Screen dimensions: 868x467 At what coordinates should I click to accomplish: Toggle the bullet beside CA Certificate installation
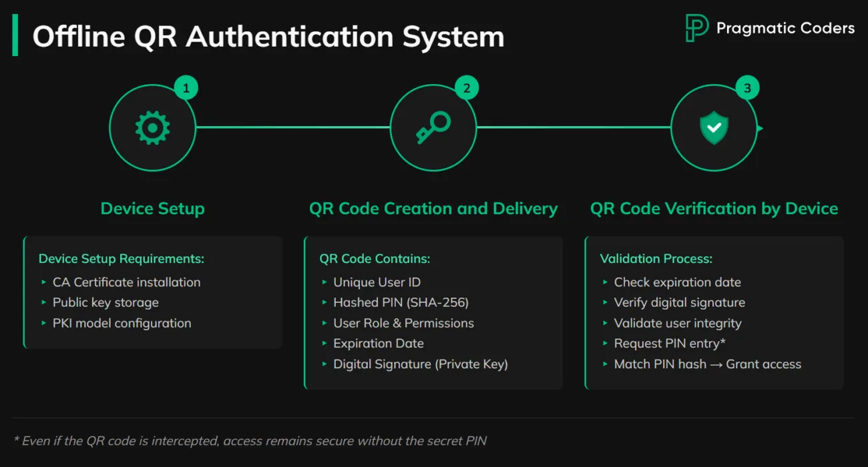pyautogui.click(x=44, y=282)
